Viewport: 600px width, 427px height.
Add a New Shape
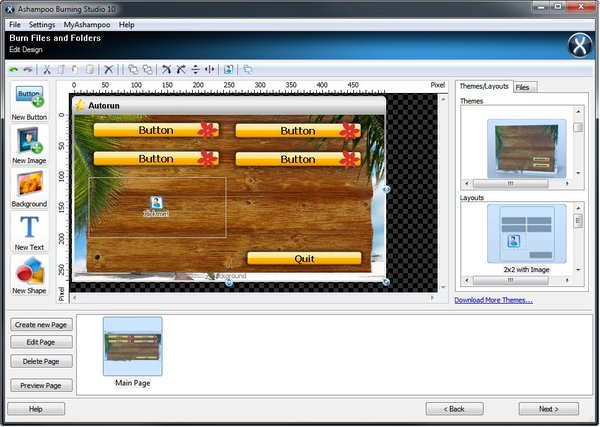30,274
